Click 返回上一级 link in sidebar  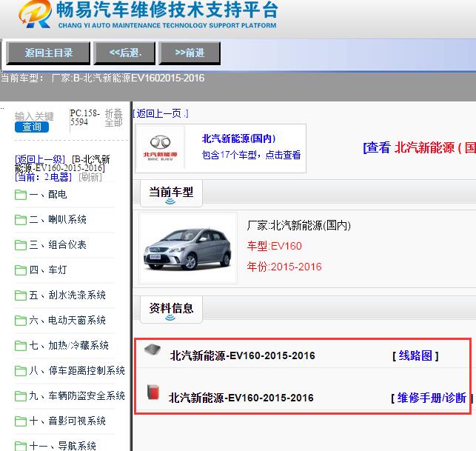(x=40, y=159)
